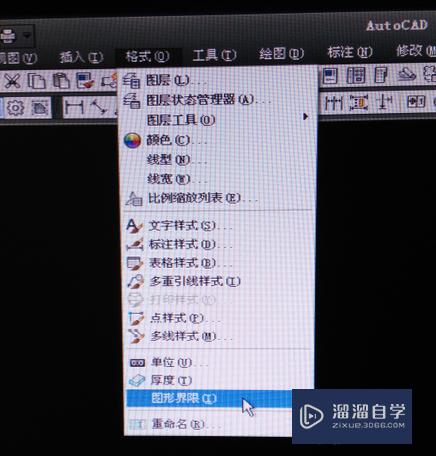Image resolution: width=436 pixels, height=456 pixels.
Task: Click the layer icon beside 图层(L)
Action: 131,81
